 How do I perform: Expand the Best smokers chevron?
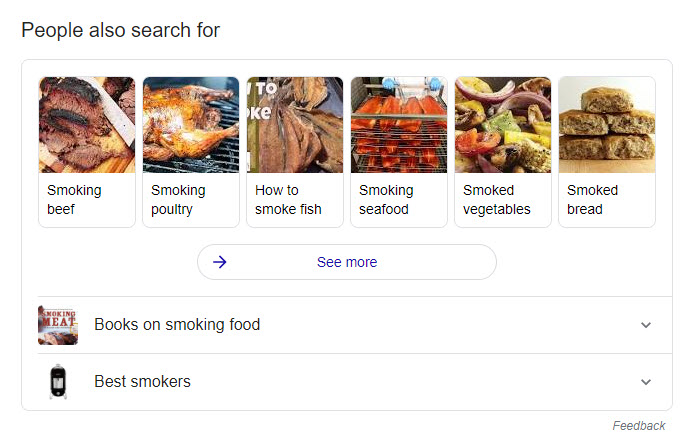point(646,382)
